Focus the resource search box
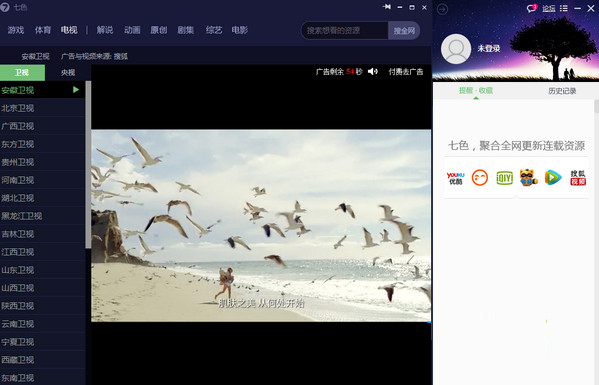This screenshot has height=385, width=599. click(x=345, y=31)
